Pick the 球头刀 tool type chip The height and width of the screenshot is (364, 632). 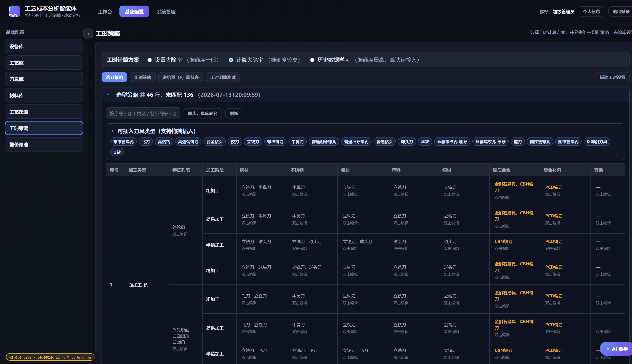[407, 142]
